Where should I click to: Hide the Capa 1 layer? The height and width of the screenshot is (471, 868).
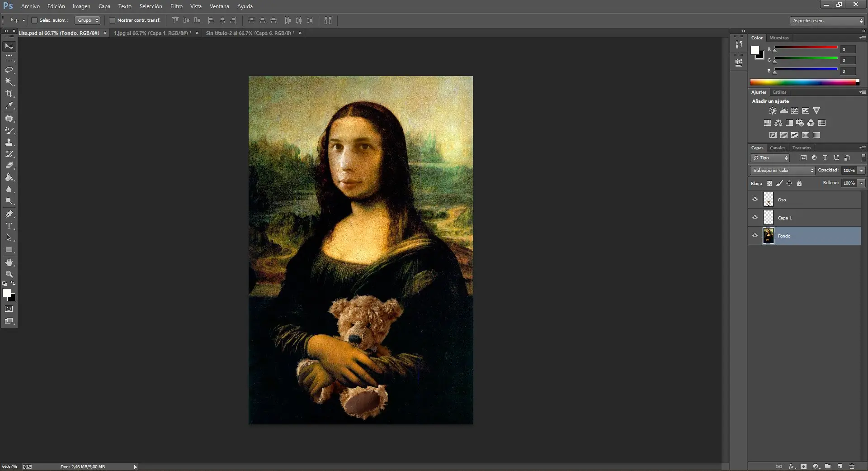tap(755, 218)
